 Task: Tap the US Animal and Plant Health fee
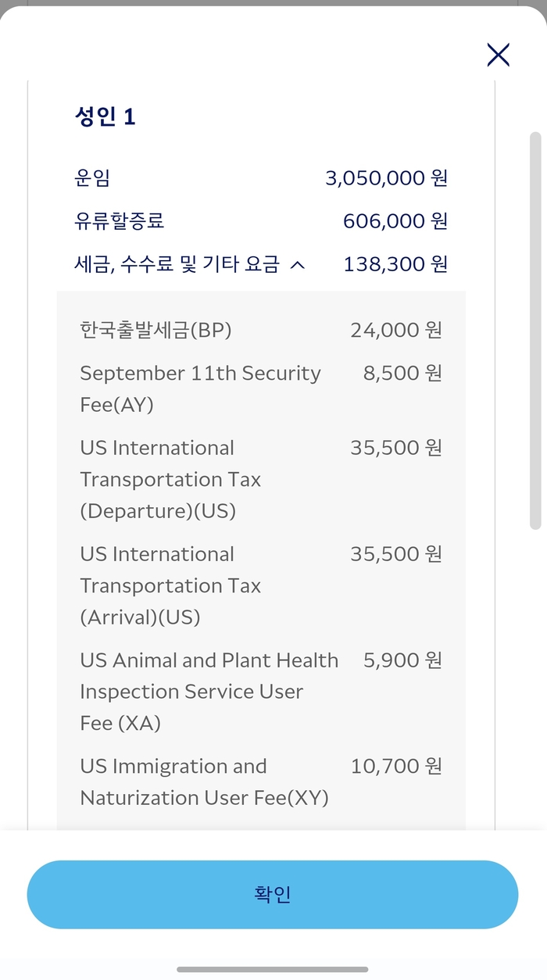pos(209,692)
